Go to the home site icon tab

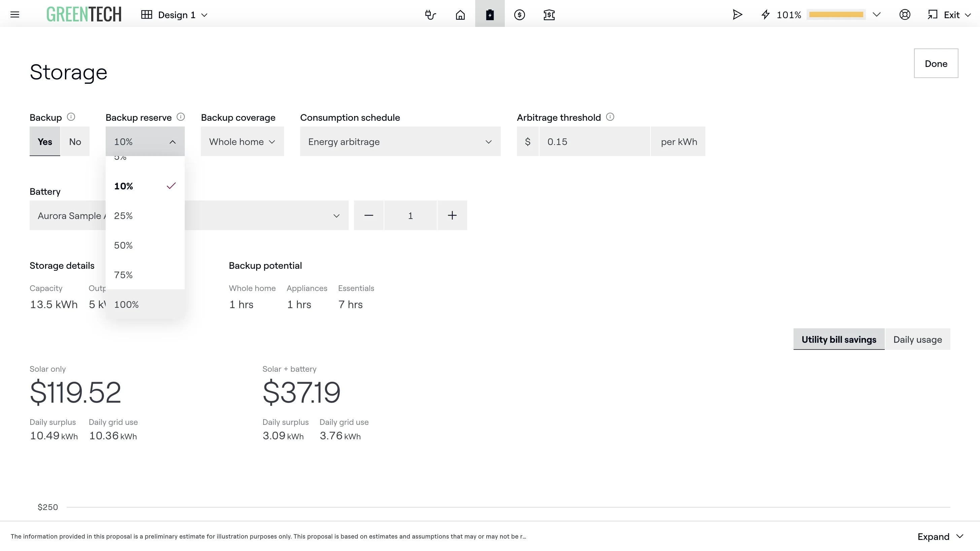pyautogui.click(x=460, y=15)
